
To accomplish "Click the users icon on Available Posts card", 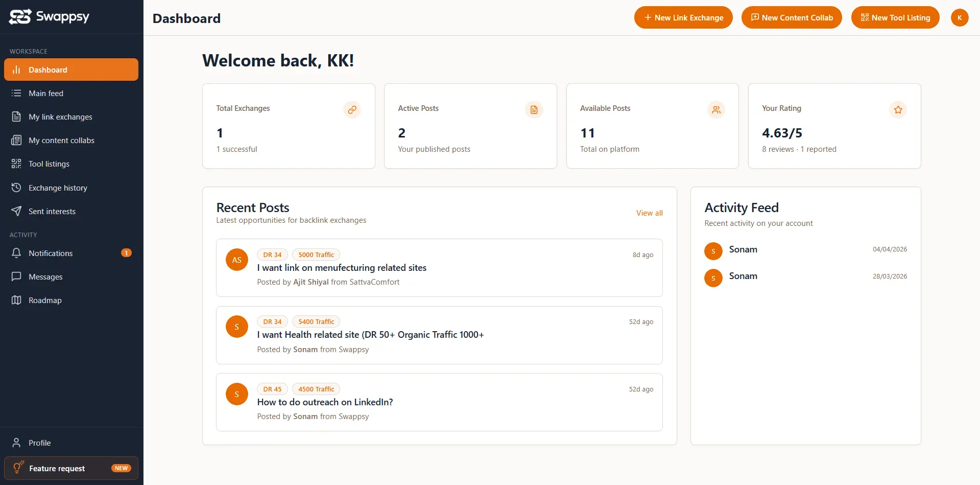I will click(716, 109).
